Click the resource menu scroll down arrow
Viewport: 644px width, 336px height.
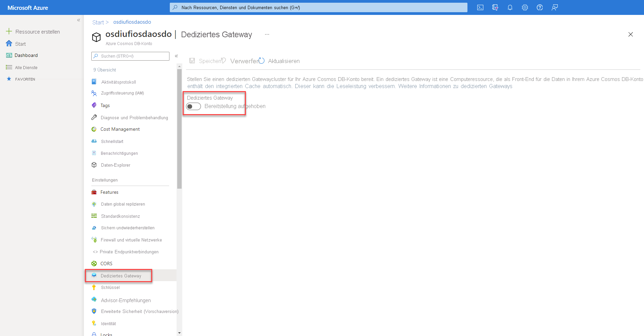click(x=179, y=333)
